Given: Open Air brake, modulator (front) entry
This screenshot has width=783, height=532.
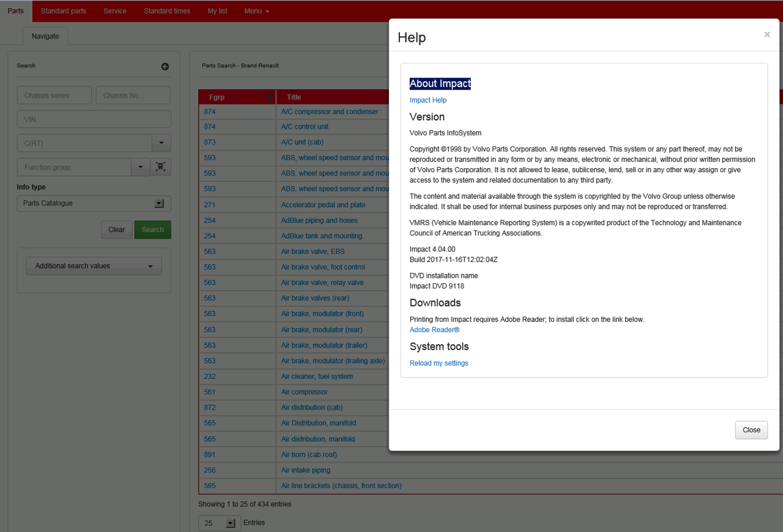Looking at the screenshot, I should (323, 314).
